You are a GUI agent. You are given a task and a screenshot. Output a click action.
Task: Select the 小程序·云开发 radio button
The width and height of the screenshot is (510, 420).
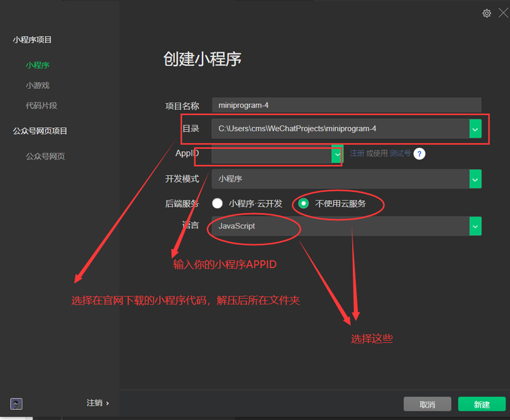217,203
